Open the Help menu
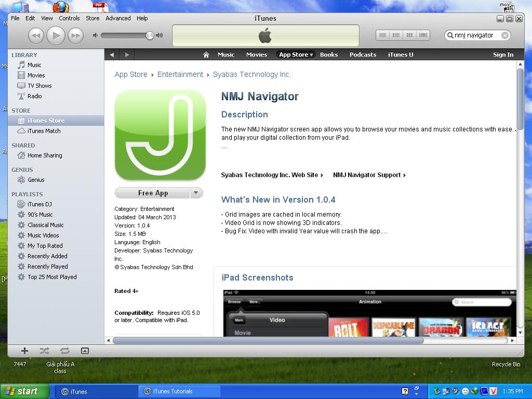This screenshot has width=532, height=399. pos(142,18)
